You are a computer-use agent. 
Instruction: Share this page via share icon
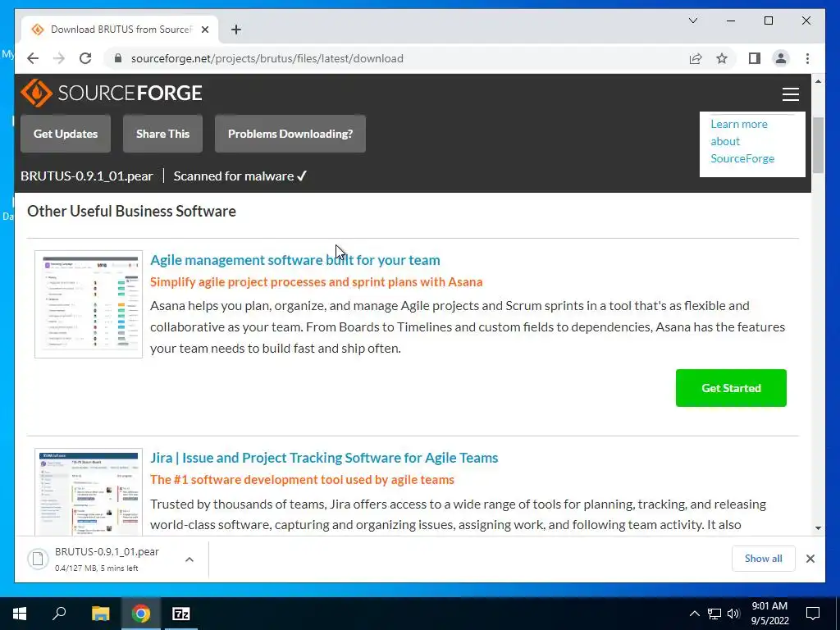[x=696, y=58]
